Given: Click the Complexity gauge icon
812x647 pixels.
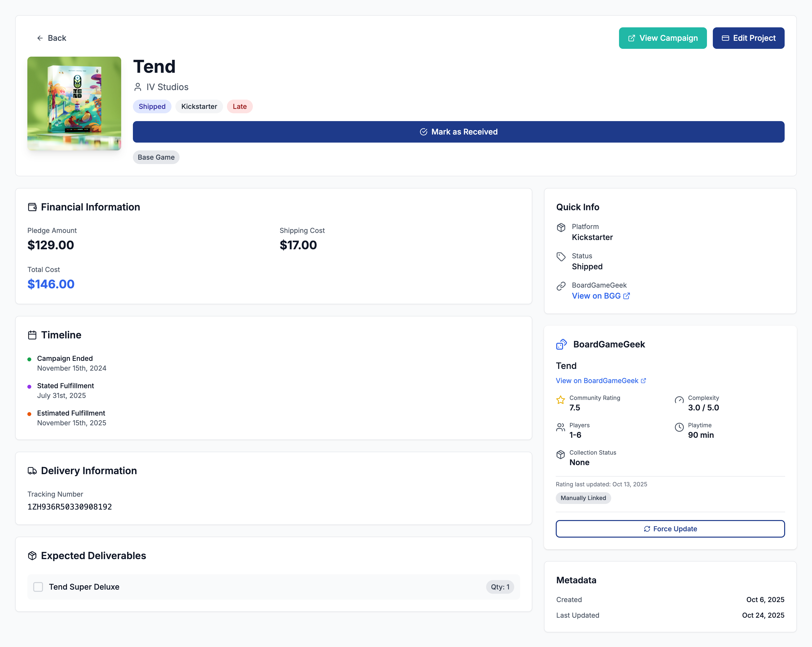Looking at the screenshot, I should coord(679,400).
